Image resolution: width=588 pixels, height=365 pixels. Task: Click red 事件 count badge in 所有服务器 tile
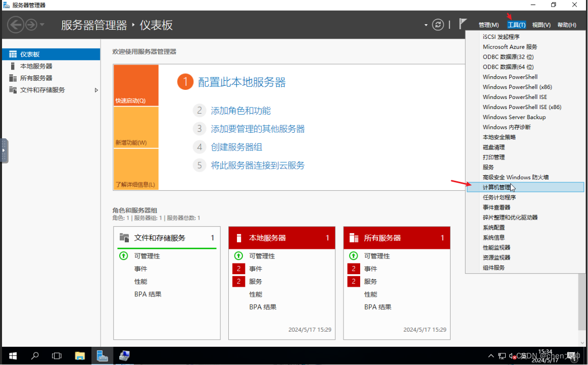click(353, 269)
